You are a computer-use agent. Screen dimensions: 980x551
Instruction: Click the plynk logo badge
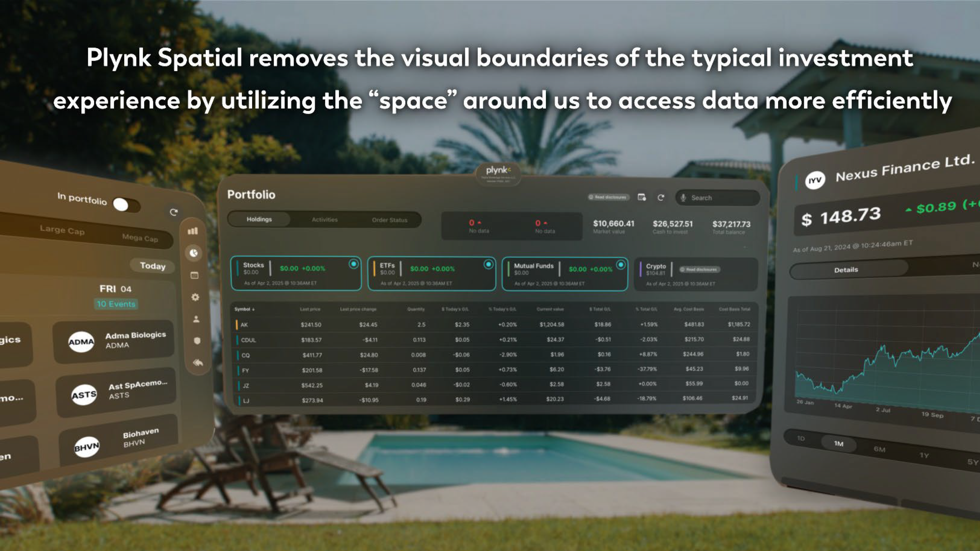pos(498,174)
